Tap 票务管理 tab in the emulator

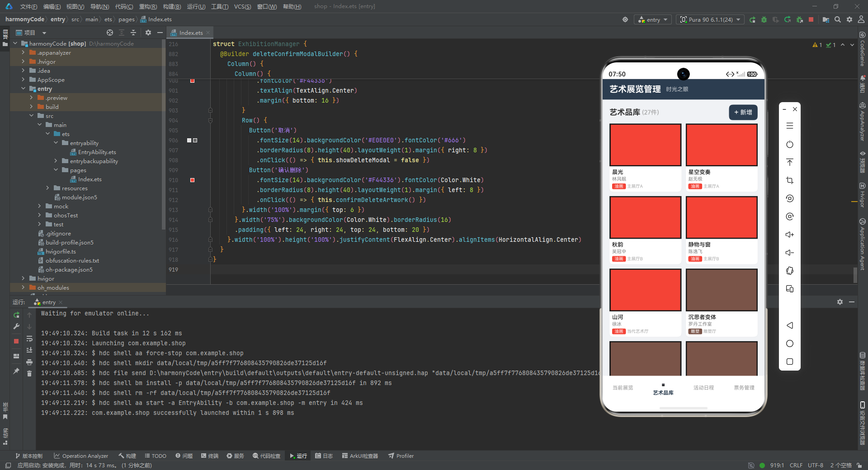tap(744, 388)
